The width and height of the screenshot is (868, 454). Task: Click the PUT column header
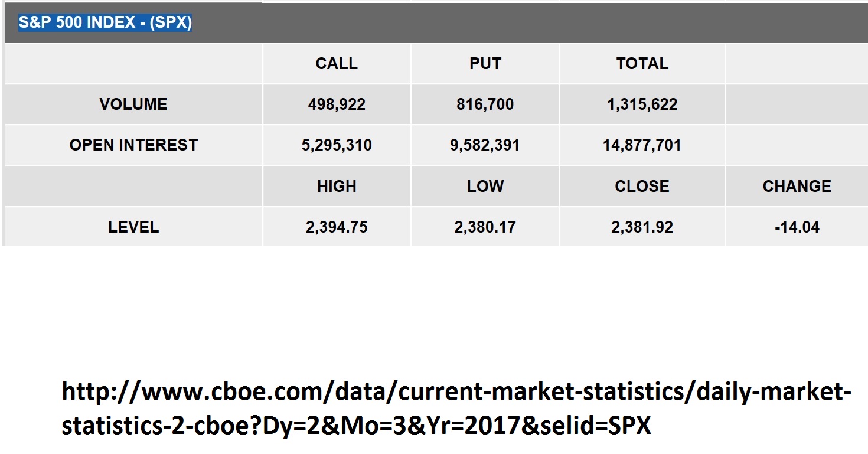click(485, 64)
